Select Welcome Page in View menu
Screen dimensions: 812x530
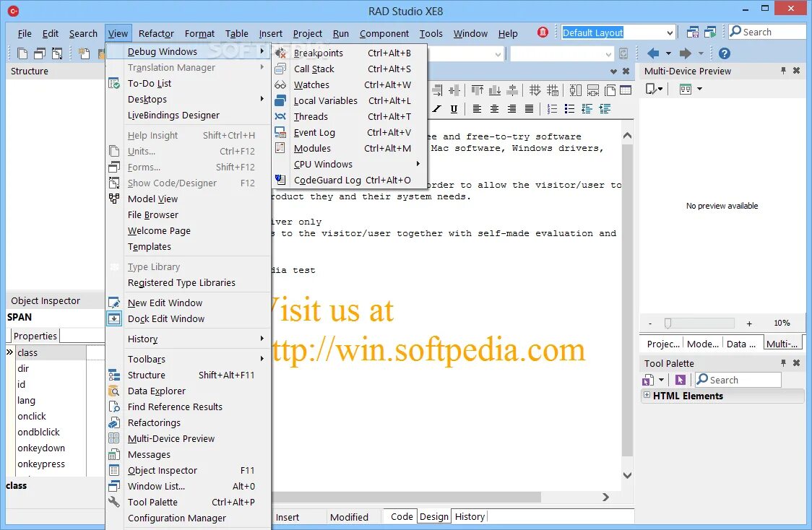[188, 231]
